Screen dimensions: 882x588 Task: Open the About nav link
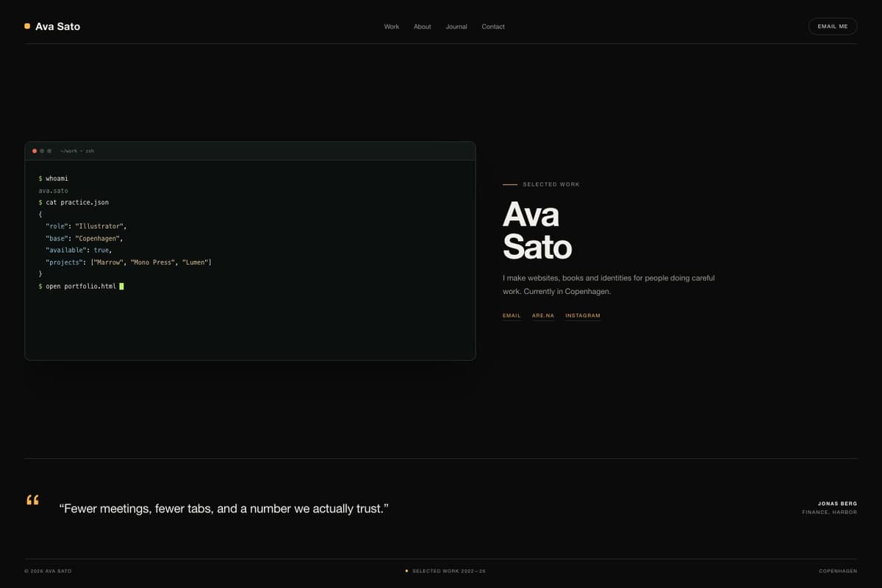click(423, 26)
